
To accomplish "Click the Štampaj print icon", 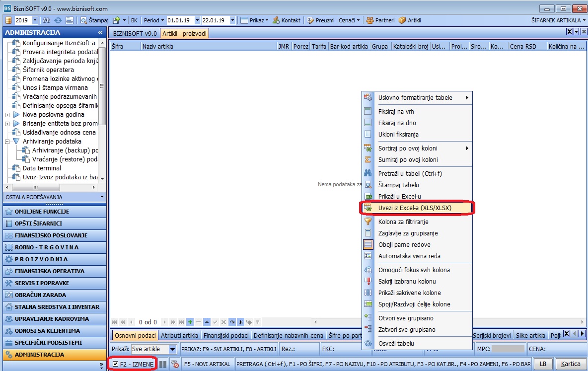I will tap(84, 20).
